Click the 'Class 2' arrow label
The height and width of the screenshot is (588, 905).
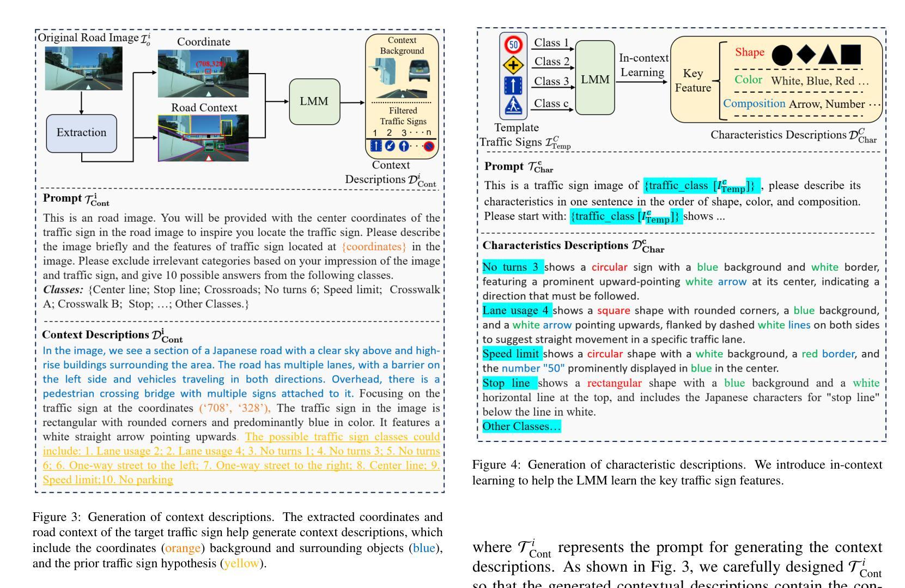[x=551, y=62]
